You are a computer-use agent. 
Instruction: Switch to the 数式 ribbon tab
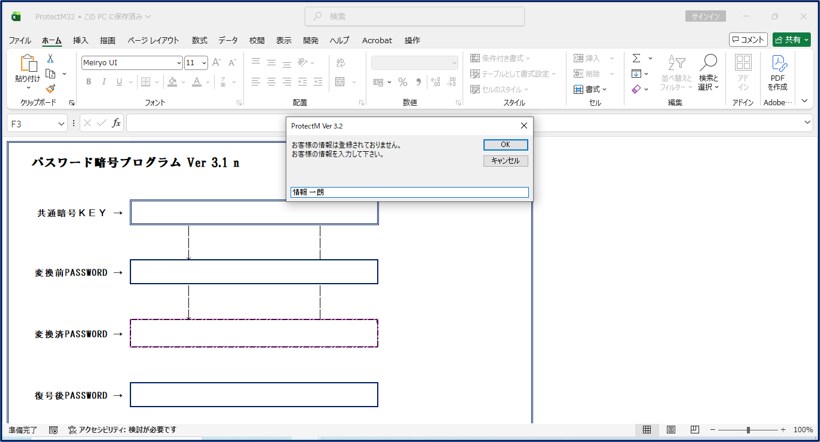(x=199, y=40)
